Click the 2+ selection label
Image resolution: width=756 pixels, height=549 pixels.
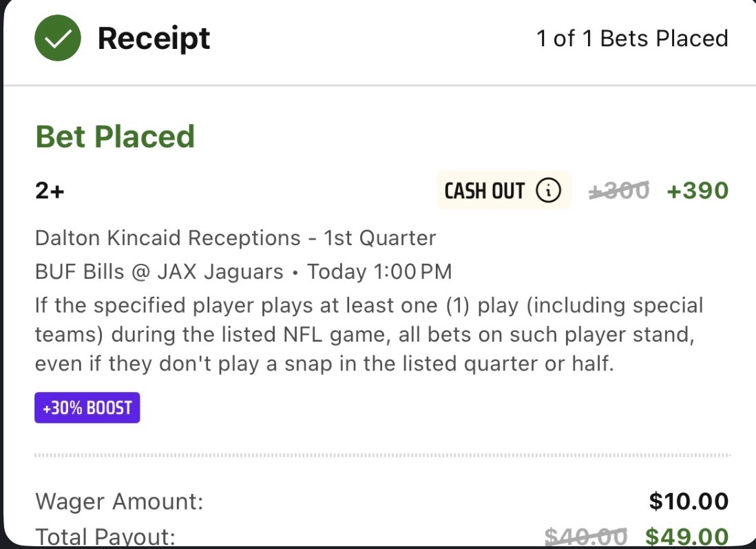click(50, 191)
